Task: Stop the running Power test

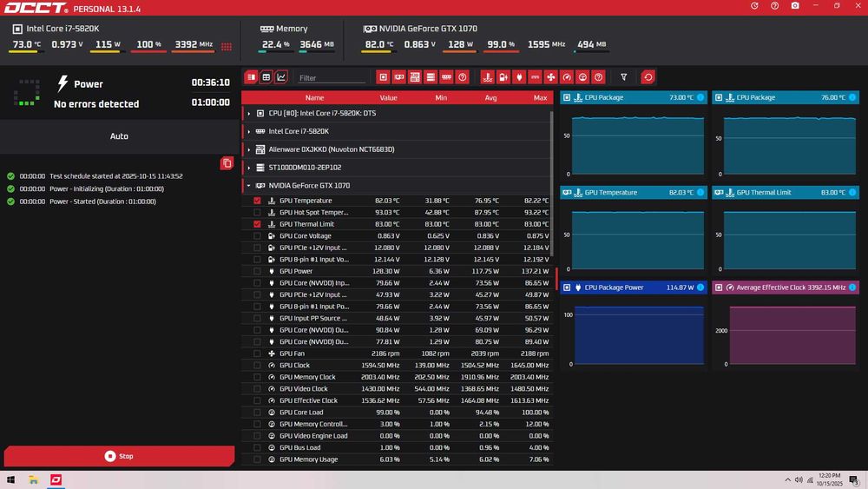Action: [119, 456]
